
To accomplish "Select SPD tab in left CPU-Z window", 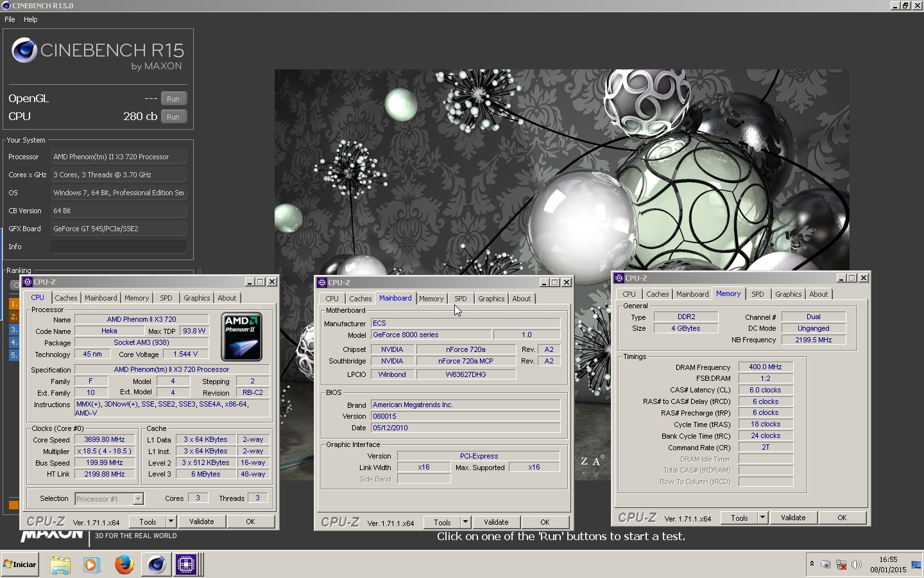I will coord(166,298).
